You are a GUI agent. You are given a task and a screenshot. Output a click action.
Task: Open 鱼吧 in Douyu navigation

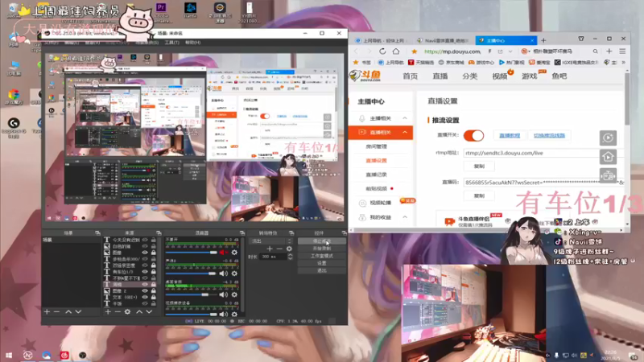(559, 76)
